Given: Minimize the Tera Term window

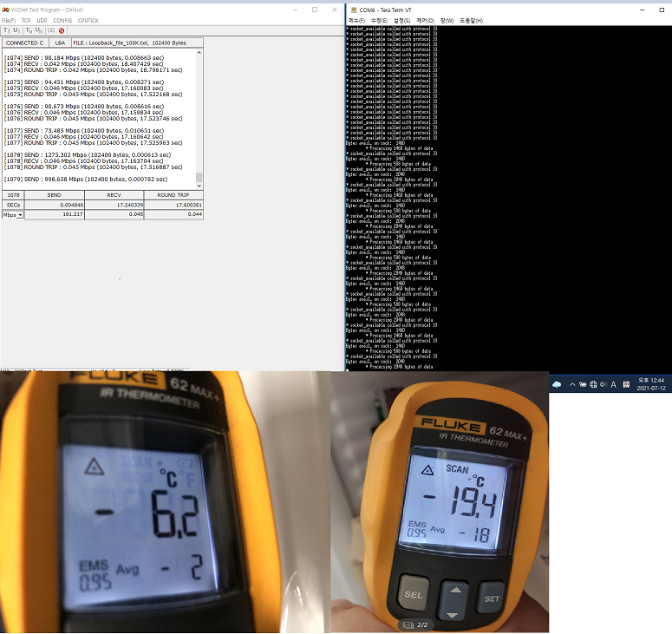Looking at the screenshot, I should (x=642, y=10).
